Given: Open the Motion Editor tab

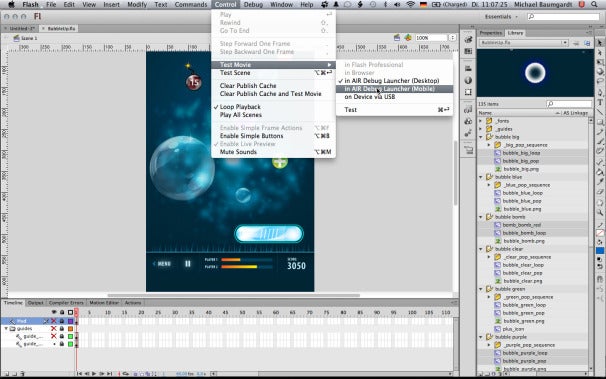Looking at the screenshot, I should (x=104, y=303).
